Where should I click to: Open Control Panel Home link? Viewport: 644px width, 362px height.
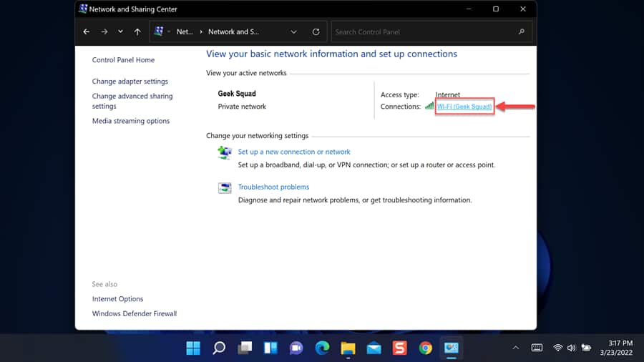coord(123,60)
